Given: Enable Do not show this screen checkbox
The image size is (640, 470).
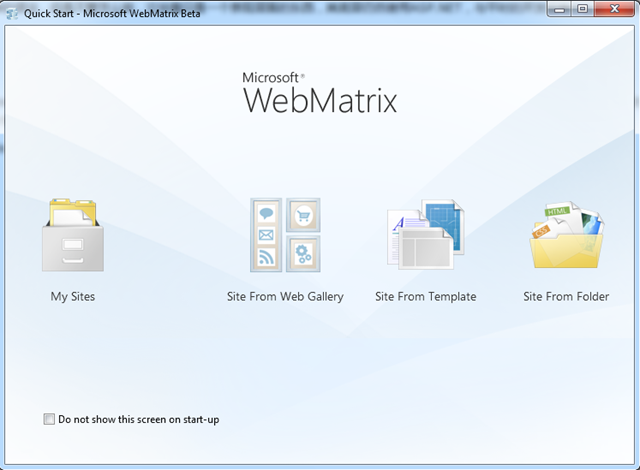Looking at the screenshot, I should [x=49, y=419].
